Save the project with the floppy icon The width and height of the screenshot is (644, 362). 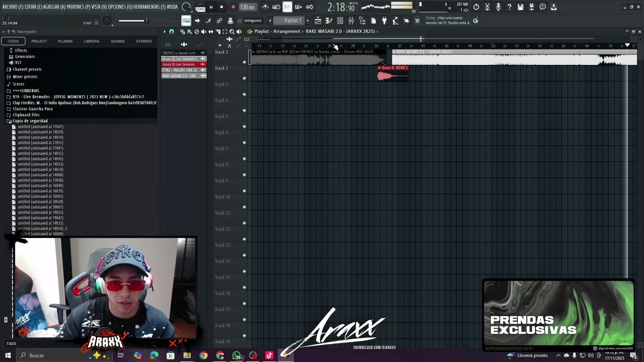520,7
